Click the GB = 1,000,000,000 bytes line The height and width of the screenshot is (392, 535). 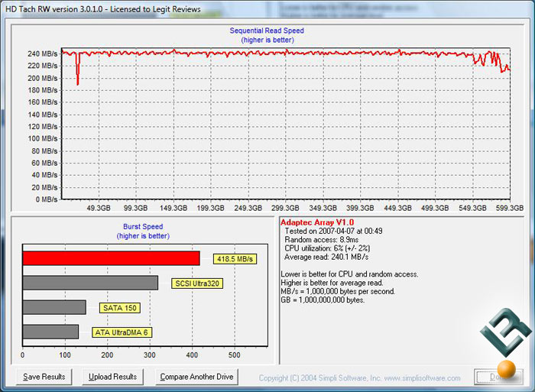323,300
